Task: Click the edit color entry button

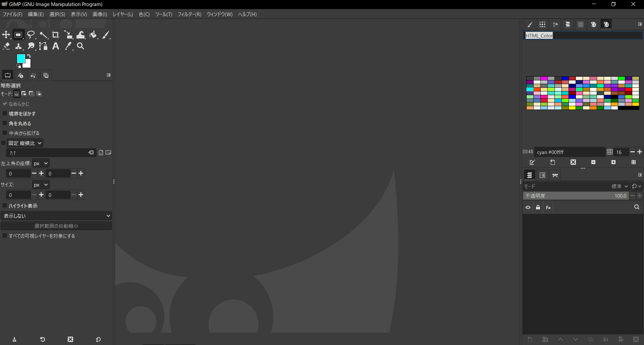Action: [532, 162]
